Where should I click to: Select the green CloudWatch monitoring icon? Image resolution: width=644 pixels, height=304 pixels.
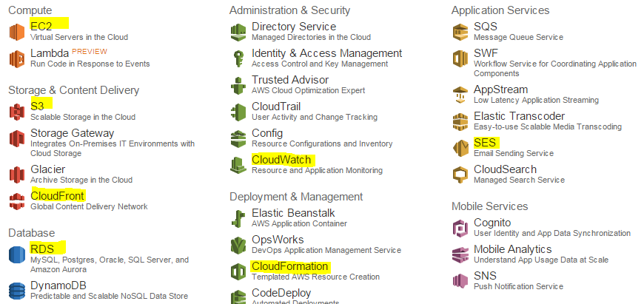pyautogui.click(x=238, y=165)
